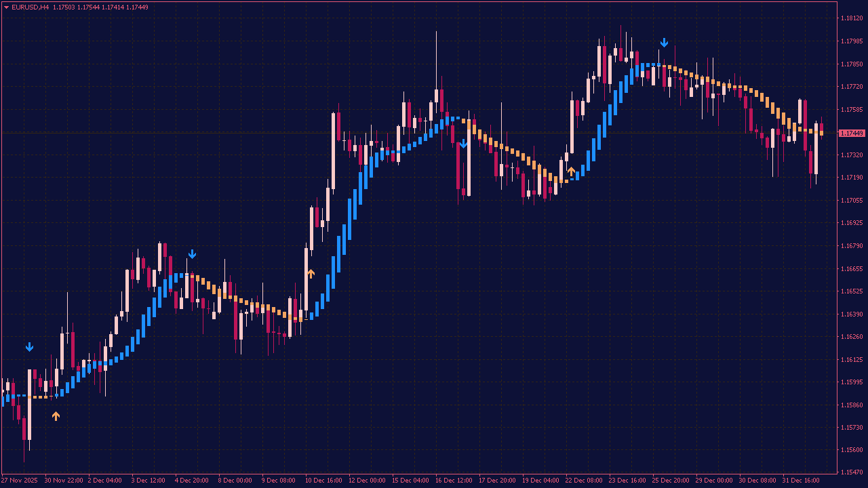
Task: Click blue down arrow above 16 Dec 12:00
Action: (463, 144)
